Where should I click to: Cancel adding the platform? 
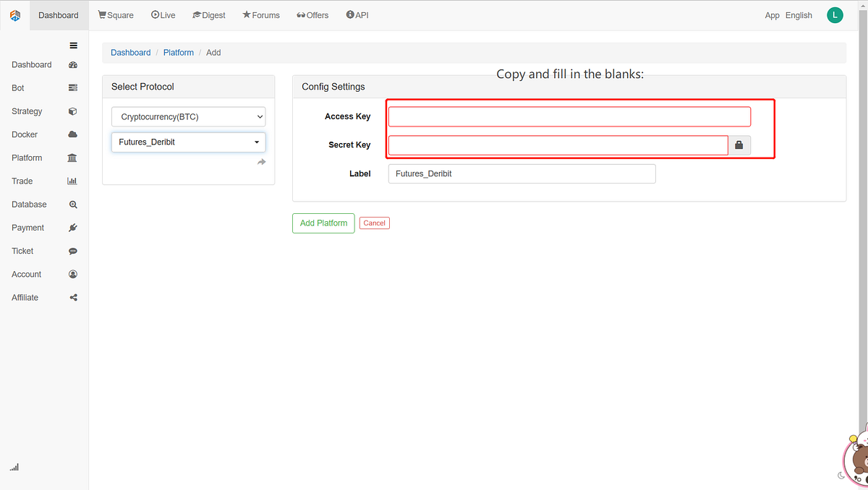tap(374, 223)
